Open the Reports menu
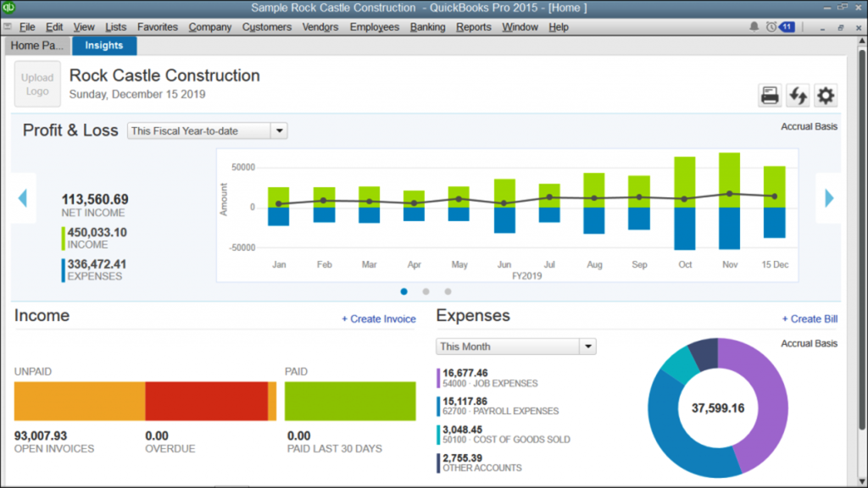The image size is (868, 488). click(473, 26)
